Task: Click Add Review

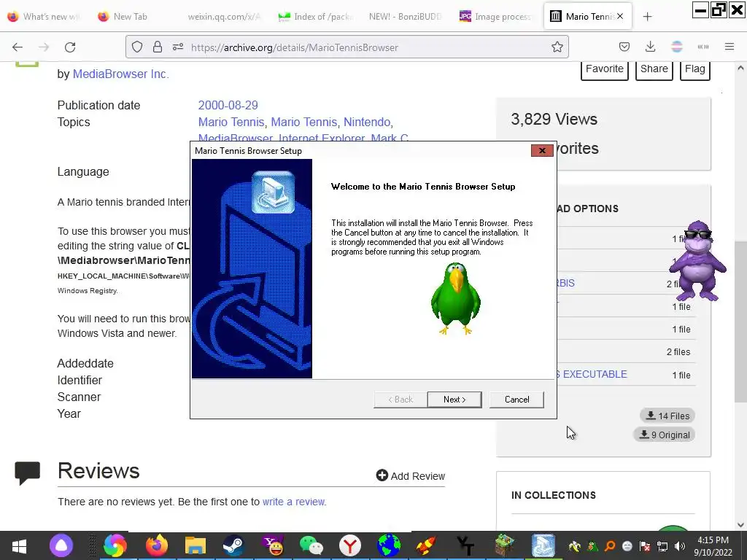Action: point(410,475)
